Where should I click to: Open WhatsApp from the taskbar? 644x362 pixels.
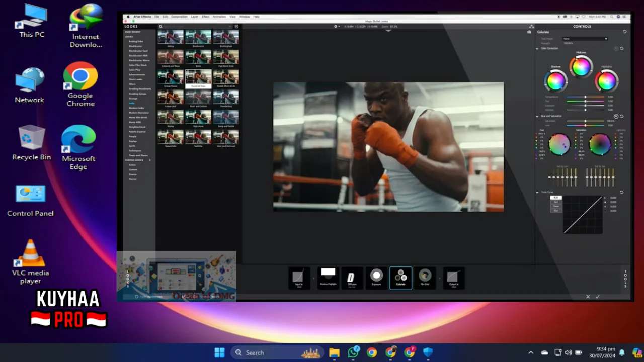(x=353, y=352)
